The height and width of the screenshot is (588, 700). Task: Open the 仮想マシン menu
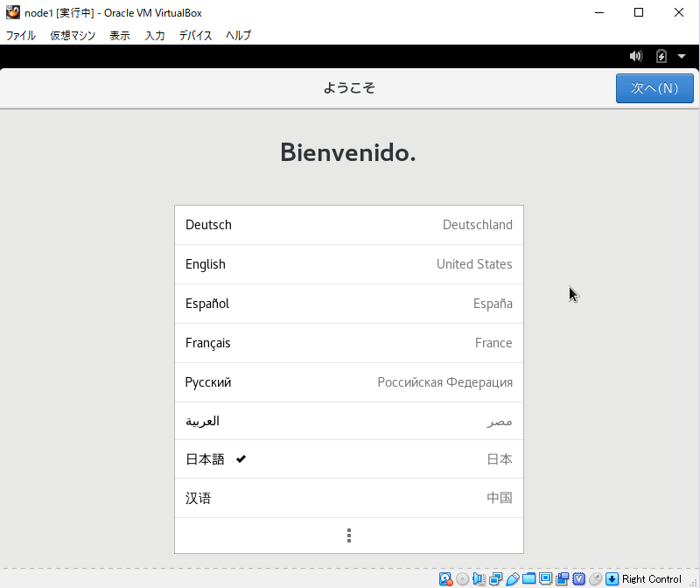[73, 35]
